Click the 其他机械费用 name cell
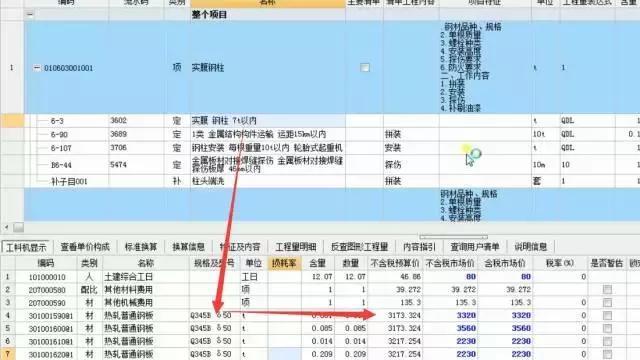This screenshot has width=640, height=360. pyautogui.click(x=146, y=302)
